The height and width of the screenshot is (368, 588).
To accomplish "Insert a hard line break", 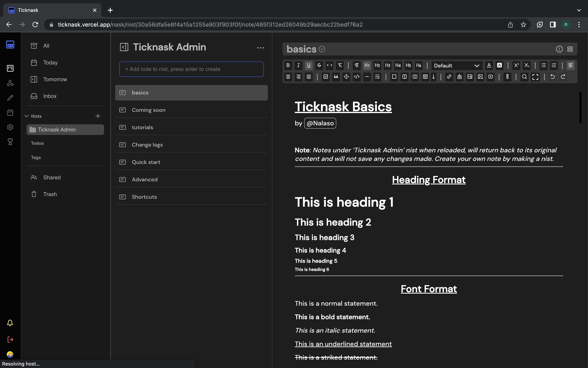I will [x=377, y=77].
